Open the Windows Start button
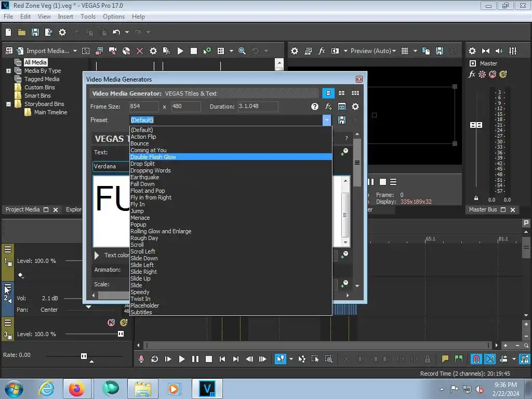 tap(14, 389)
